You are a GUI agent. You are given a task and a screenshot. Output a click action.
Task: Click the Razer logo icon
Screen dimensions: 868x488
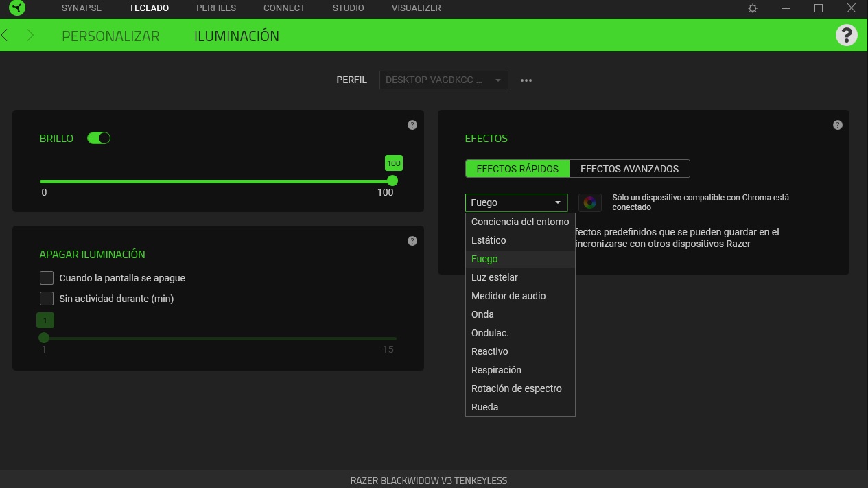point(17,9)
